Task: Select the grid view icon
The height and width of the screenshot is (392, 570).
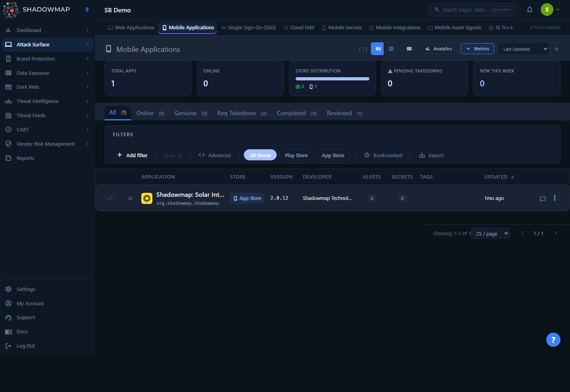Action: [x=391, y=49]
